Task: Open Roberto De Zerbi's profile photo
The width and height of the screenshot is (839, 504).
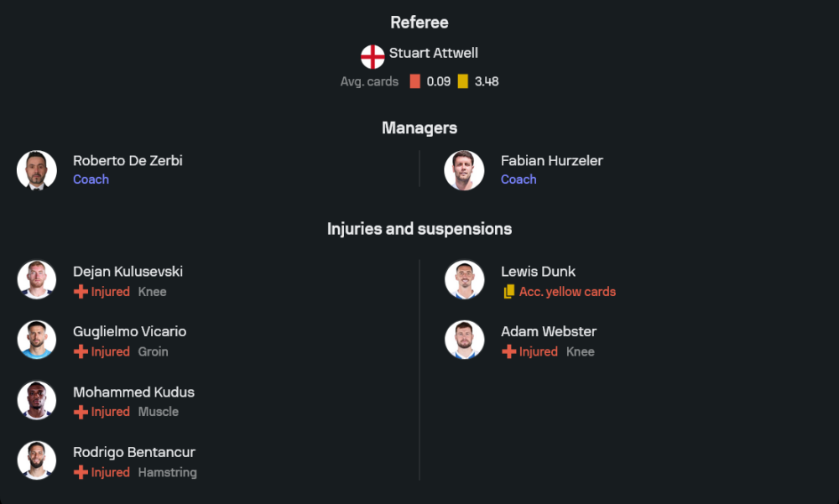Action: (x=37, y=170)
